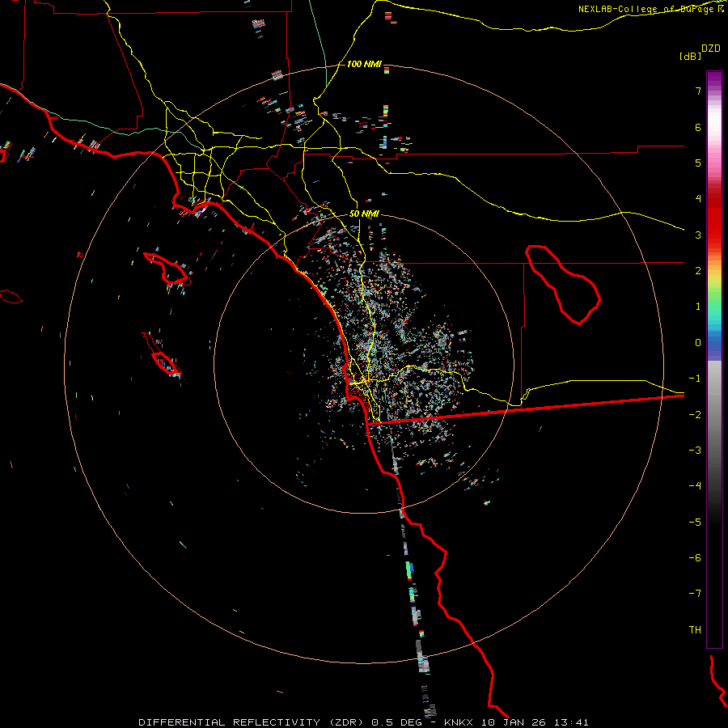Click the 13:41 timestamp
This screenshot has height=728, width=728.
pos(572,722)
